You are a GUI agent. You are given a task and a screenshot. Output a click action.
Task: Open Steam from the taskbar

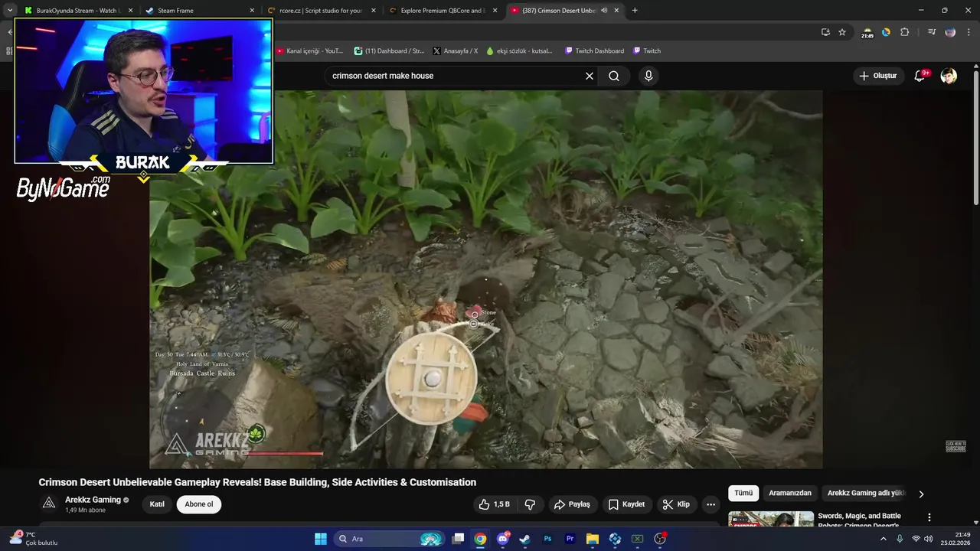(x=524, y=539)
